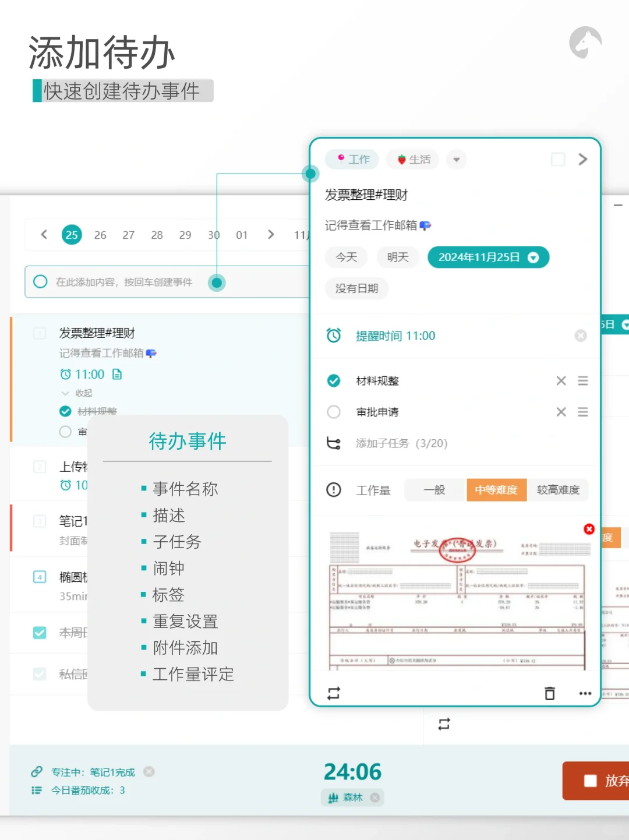
Task: Click the subtask branch icon next to 添加子任务
Action: 334,443
